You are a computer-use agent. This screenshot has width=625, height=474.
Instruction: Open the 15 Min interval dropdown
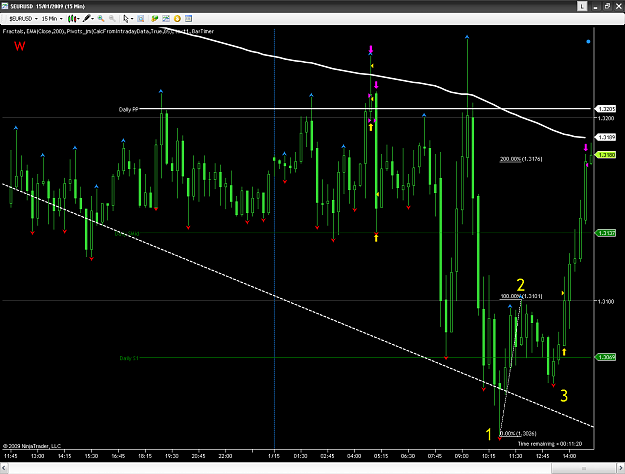pyautogui.click(x=52, y=19)
